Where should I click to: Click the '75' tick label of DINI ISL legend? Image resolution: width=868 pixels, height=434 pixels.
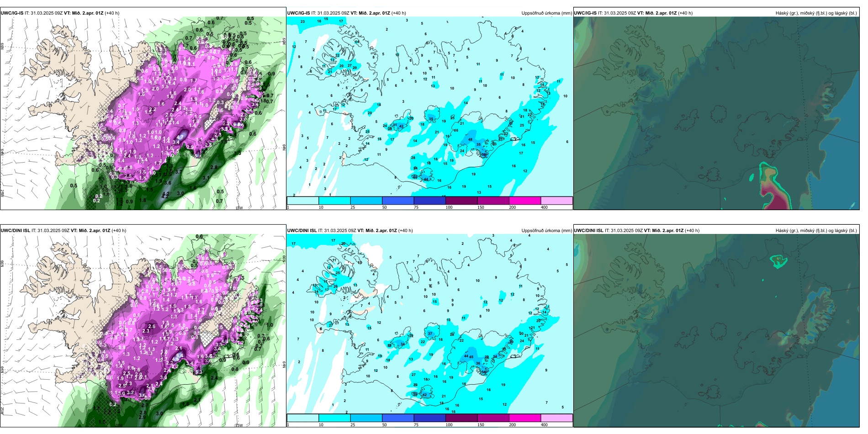[x=416, y=425]
